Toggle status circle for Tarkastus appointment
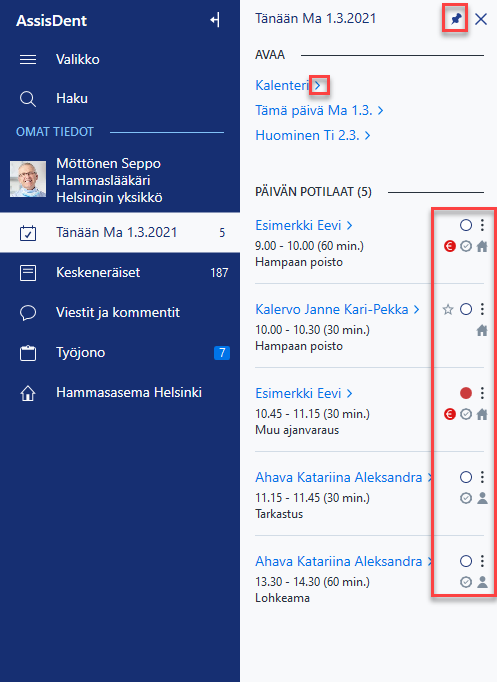Viewport: 497px width, 682px height. (x=466, y=477)
